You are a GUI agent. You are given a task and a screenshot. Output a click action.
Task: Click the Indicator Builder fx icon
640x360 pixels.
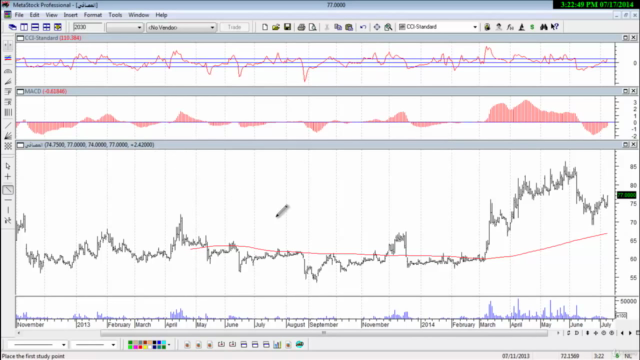(x=510, y=27)
